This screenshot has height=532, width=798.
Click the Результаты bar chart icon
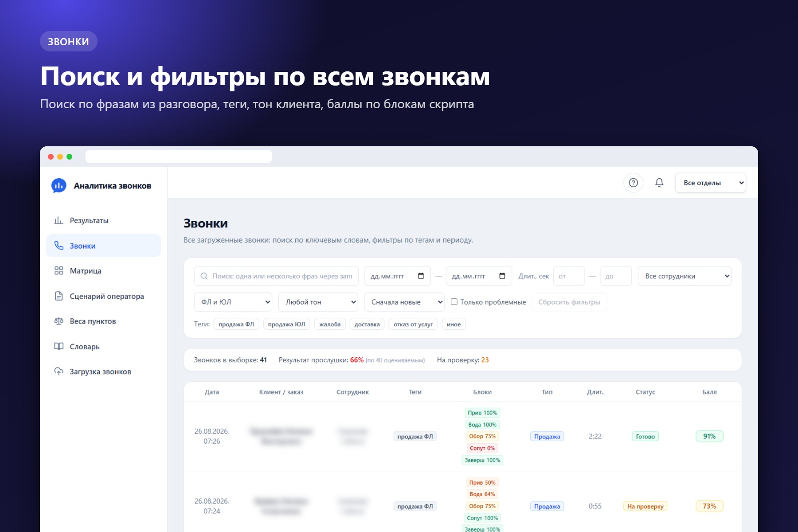tap(59, 220)
